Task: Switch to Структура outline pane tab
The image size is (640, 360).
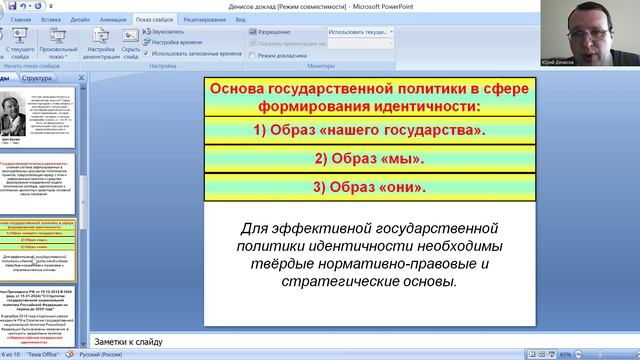Action: pyautogui.click(x=37, y=78)
